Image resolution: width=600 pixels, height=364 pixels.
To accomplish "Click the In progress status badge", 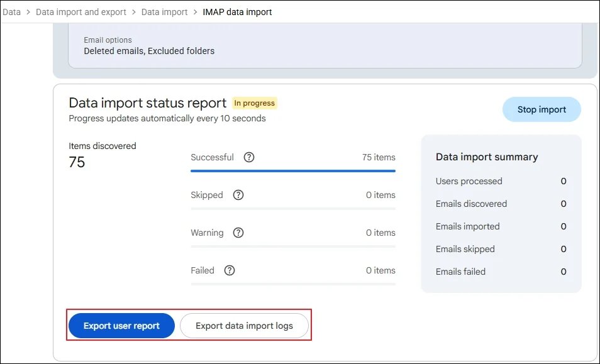I will point(255,103).
